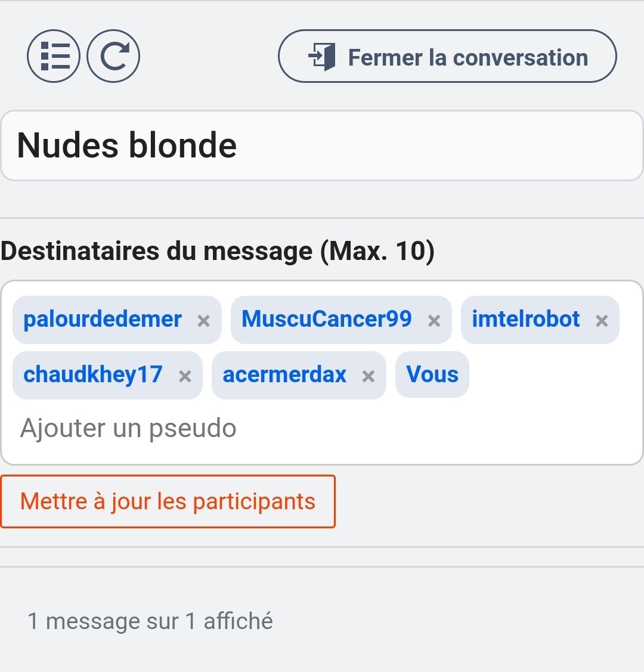Remove acermerdax using the x
644x672 pixels.
pyautogui.click(x=368, y=376)
